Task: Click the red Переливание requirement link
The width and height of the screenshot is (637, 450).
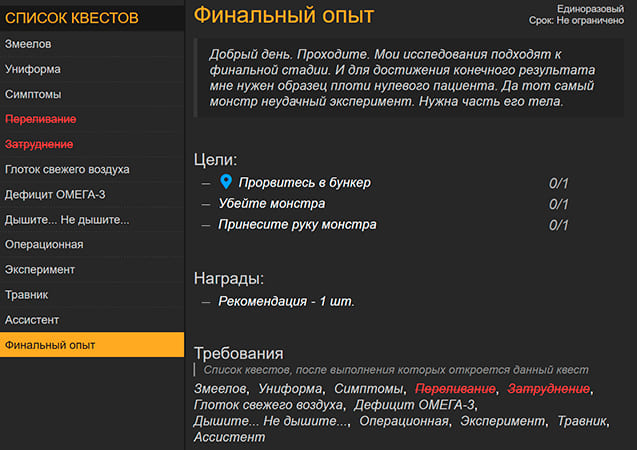Action: pos(455,388)
